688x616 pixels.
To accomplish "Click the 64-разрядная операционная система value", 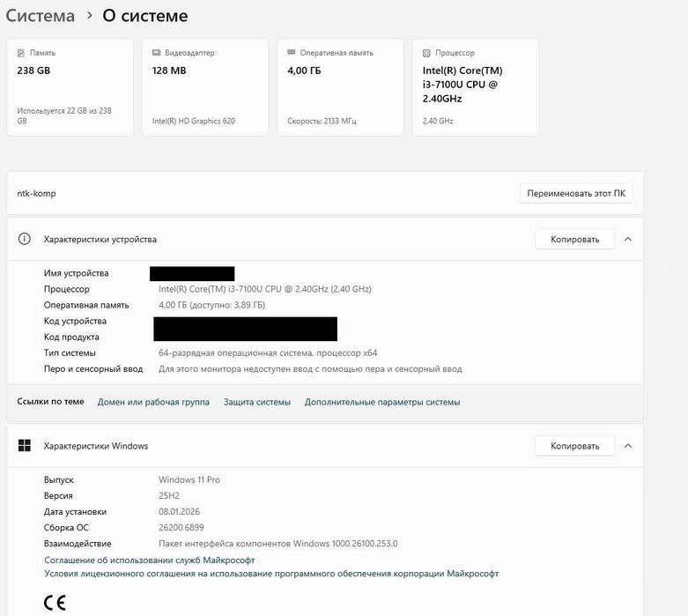I will point(268,353).
